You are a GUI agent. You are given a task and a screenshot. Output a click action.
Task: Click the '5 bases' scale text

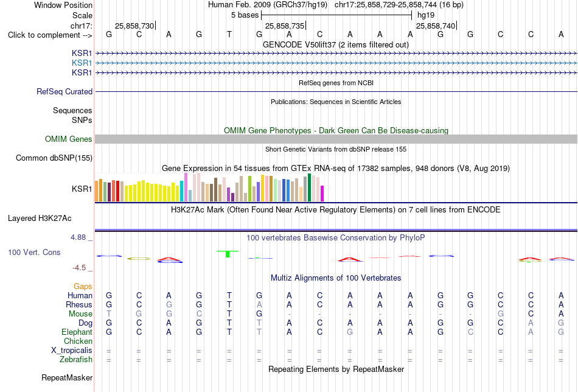(x=245, y=15)
